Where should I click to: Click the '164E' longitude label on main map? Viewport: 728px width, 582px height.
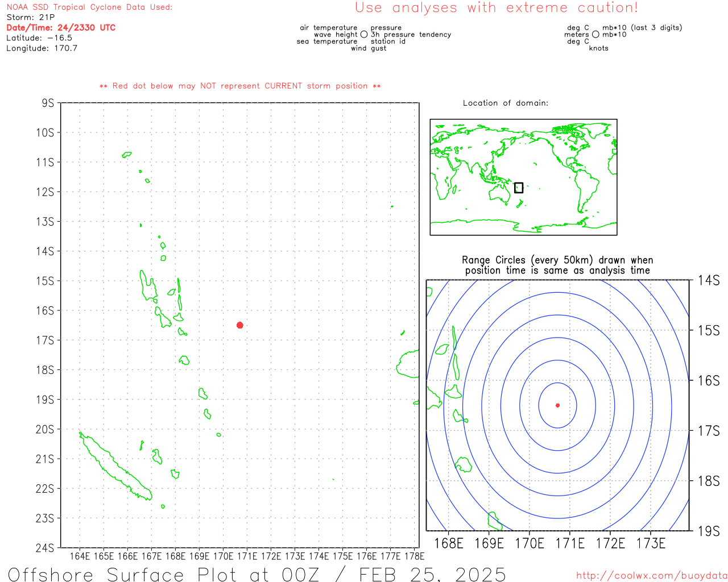80,556
